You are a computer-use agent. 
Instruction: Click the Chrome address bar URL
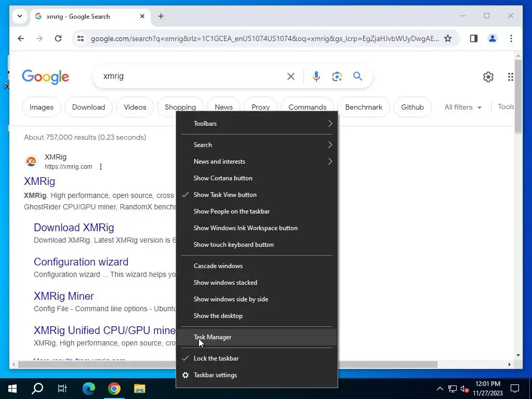[x=264, y=38]
